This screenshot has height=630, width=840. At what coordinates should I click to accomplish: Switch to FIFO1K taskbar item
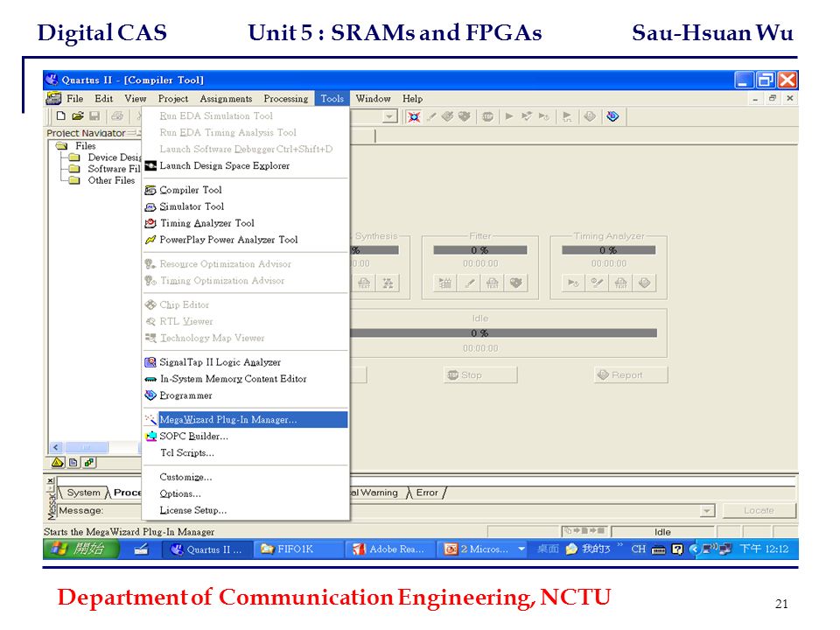click(x=298, y=549)
